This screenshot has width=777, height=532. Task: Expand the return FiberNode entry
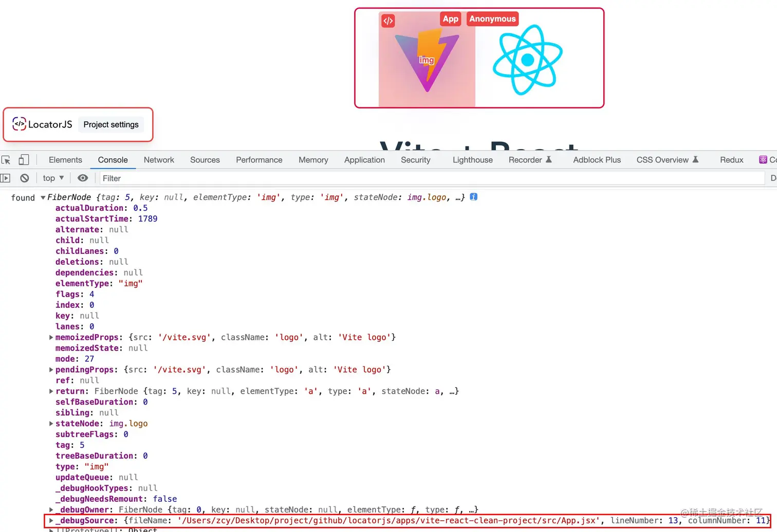click(x=51, y=391)
